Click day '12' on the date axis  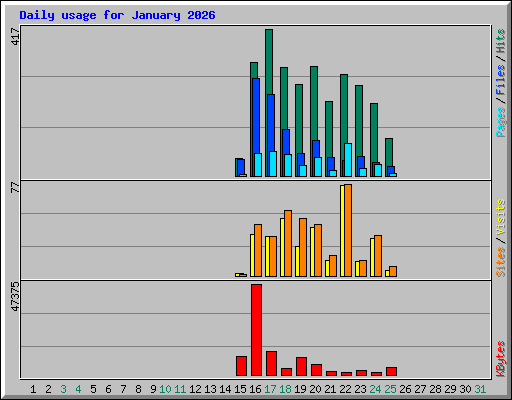click(195, 389)
